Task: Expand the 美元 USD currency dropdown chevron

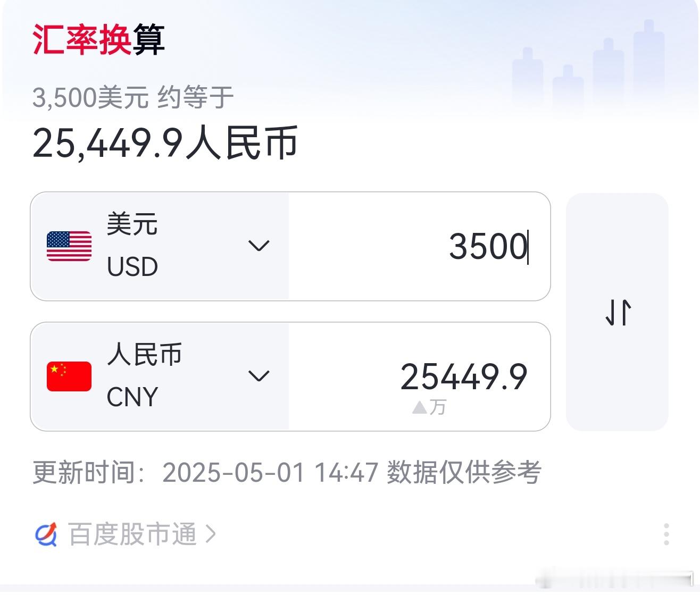Action: (259, 246)
